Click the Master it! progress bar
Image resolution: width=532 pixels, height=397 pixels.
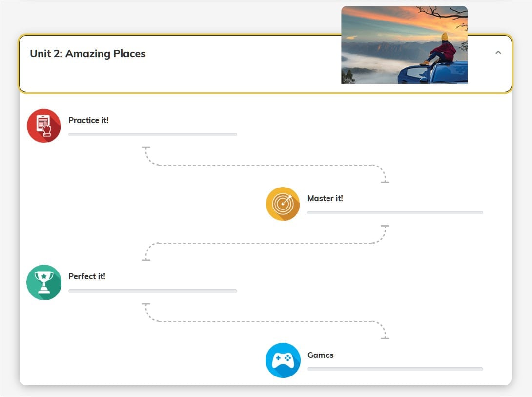click(x=395, y=213)
